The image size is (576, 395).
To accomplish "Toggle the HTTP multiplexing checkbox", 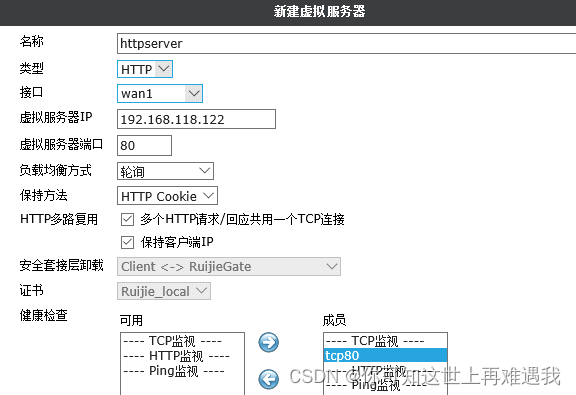I will (x=127, y=219).
